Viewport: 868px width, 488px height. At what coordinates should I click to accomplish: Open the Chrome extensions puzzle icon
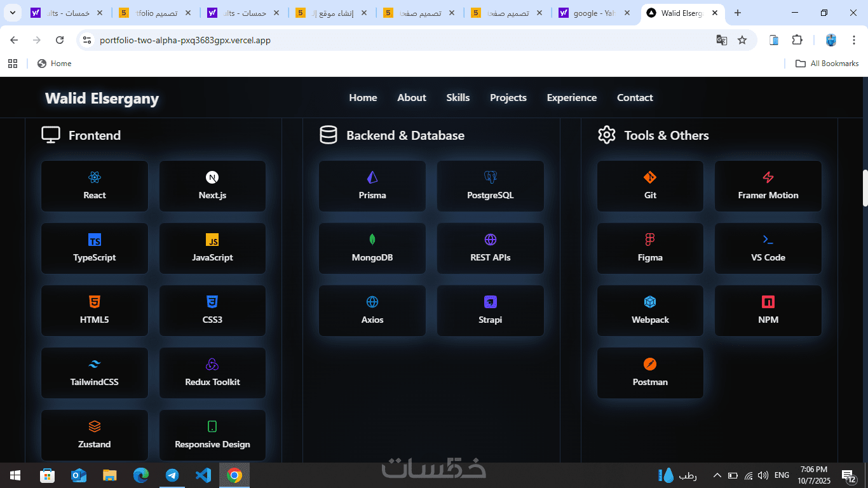(x=797, y=40)
